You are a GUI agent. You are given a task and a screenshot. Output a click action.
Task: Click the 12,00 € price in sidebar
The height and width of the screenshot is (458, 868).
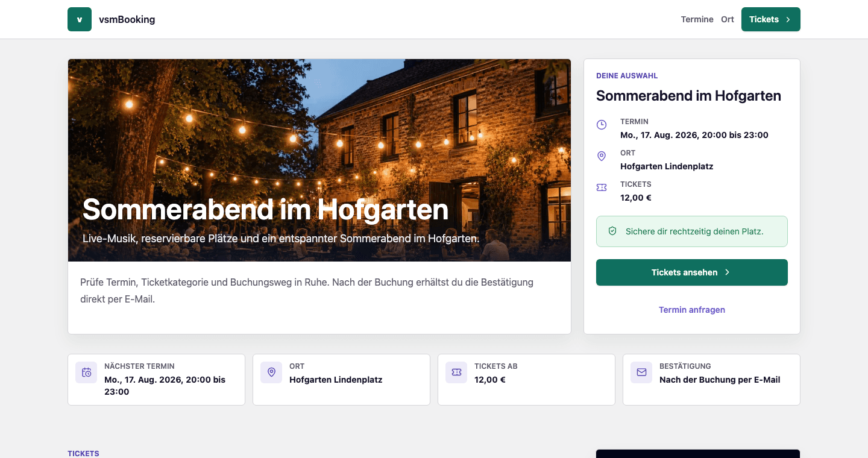coord(636,198)
